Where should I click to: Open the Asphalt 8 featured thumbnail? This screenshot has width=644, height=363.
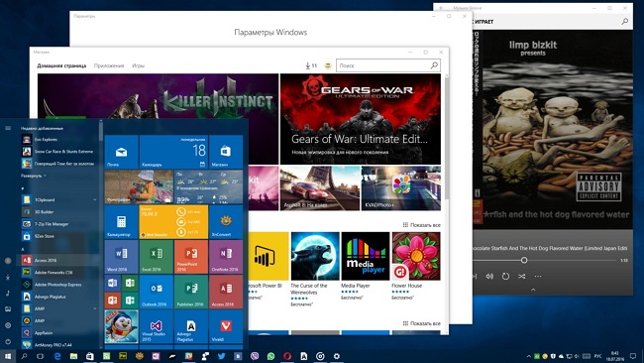(x=320, y=188)
